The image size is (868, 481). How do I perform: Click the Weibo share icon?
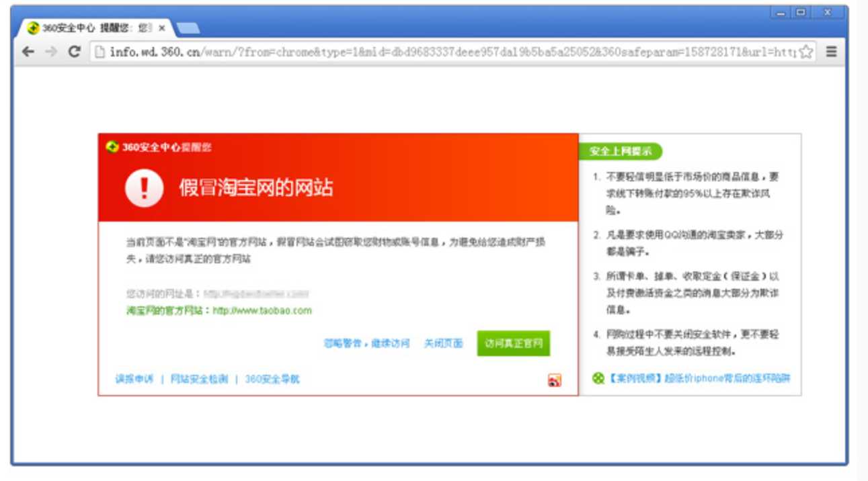point(554,380)
